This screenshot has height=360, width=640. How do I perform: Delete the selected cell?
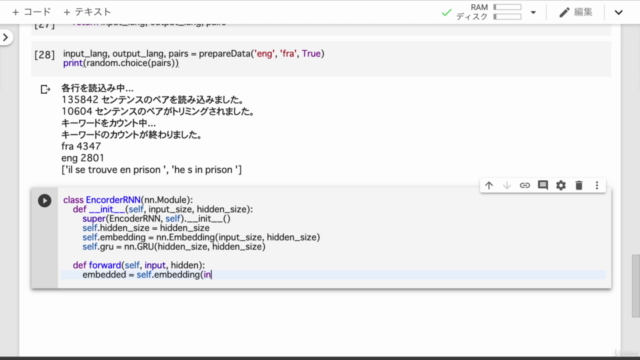(x=579, y=185)
